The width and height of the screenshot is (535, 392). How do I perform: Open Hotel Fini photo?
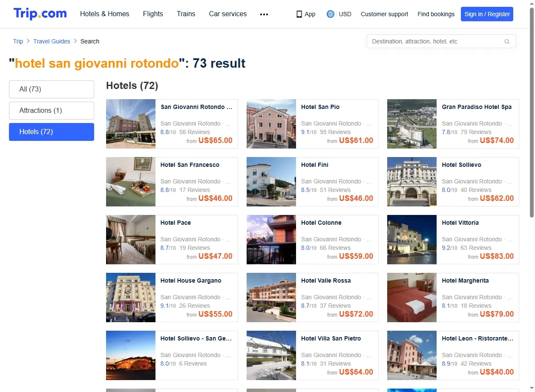click(271, 182)
